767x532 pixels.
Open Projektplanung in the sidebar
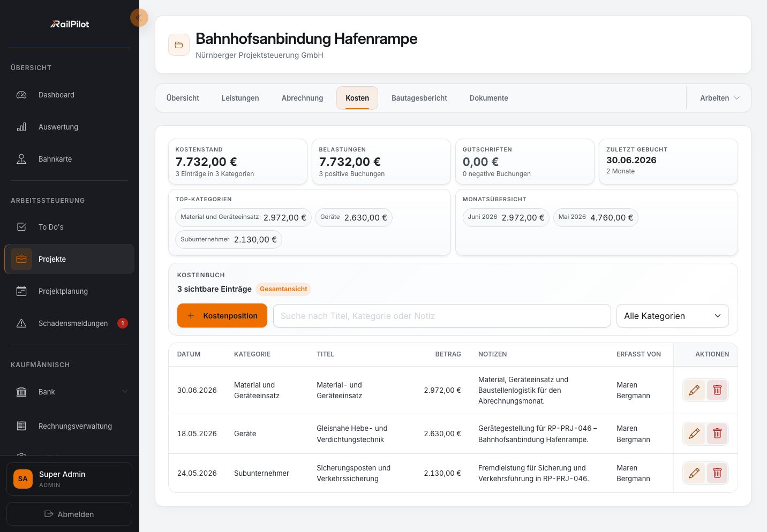pos(69,291)
